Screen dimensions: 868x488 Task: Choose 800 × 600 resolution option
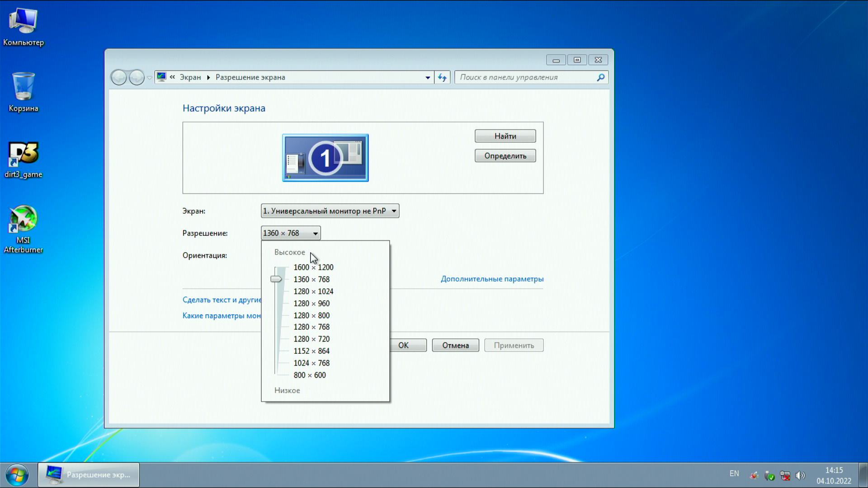pos(309,375)
